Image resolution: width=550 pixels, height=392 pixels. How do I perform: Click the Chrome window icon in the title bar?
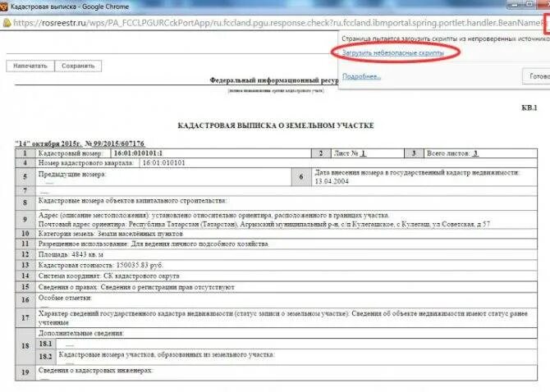tap(4, 7)
